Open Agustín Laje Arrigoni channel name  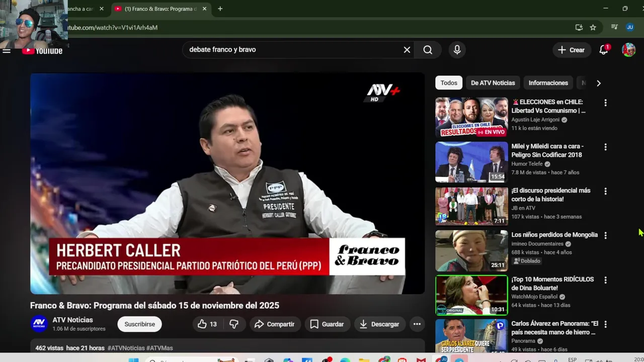[535, 120]
